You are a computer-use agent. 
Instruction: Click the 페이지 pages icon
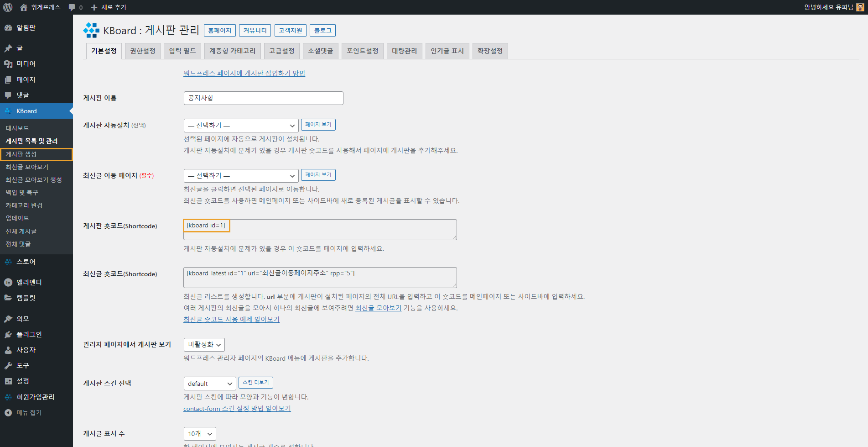(8, 79)
